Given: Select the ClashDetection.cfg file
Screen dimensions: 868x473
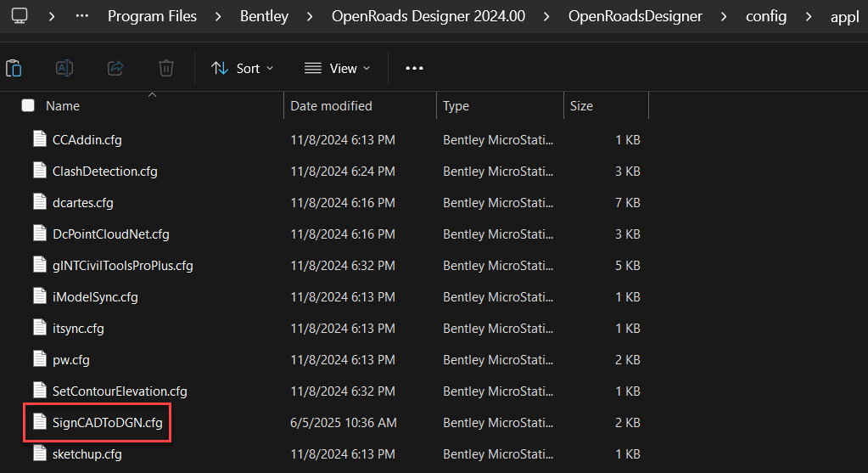Looking at the screenshot, I should click(104, 171).
